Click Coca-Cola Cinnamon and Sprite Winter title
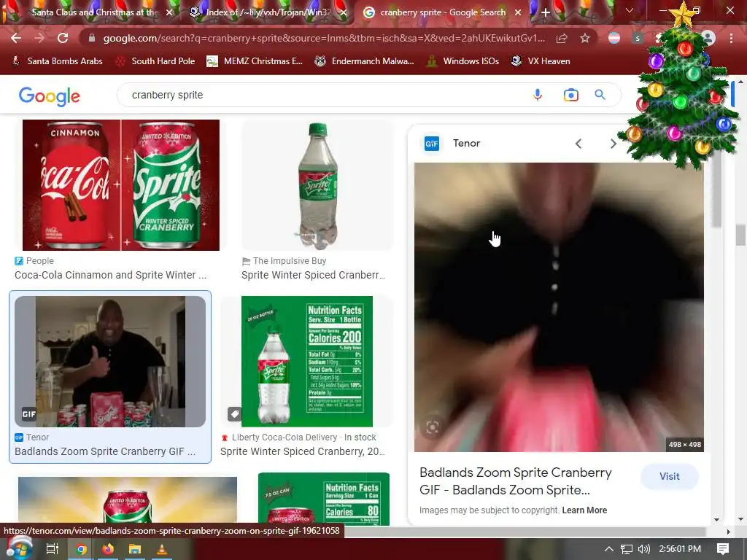Screen dimensions: 747x560 pos(111,275)
